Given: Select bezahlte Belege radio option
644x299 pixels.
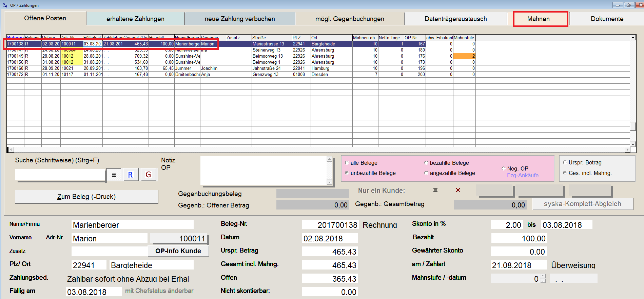Looking at the screenshot, I should click(x=447, y=163).
